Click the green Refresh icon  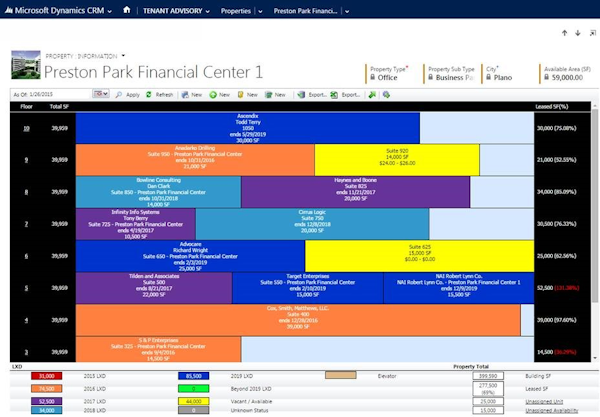[149, 94]
